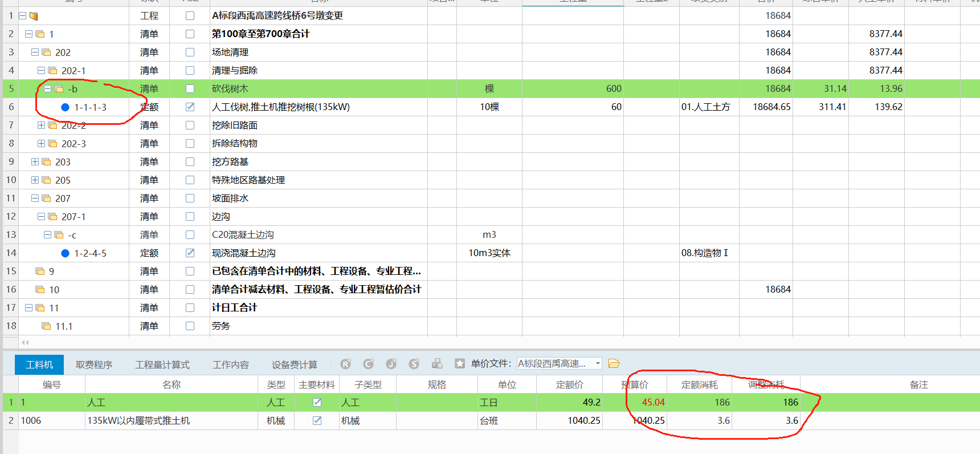
Task: Select the 45.04 budget price cell
Action: (634, 402)
